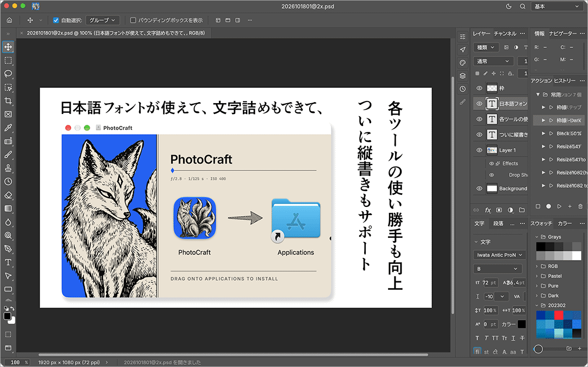The height and width of the screenshot is (367, 588).
Task: Select the Brush tool
Action: [8, 155]
